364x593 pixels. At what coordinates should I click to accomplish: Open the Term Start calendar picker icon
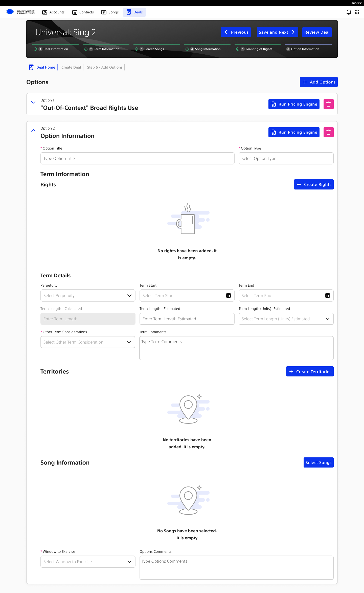coord(229,295)
